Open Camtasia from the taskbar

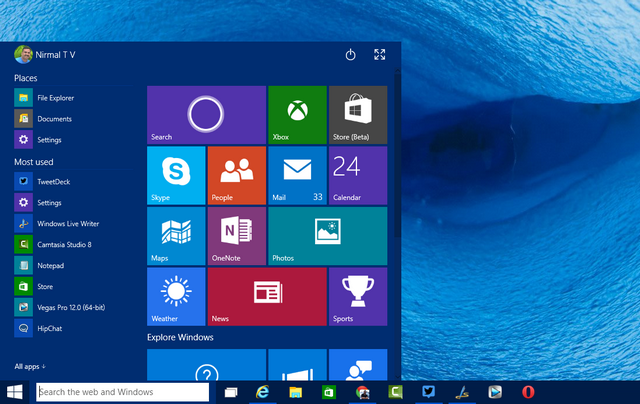[x=396, y=392]
